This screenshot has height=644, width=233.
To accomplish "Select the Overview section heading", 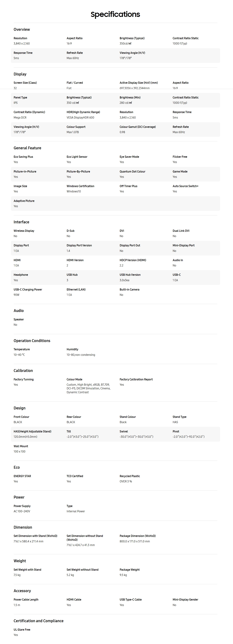I will (22, 30).
